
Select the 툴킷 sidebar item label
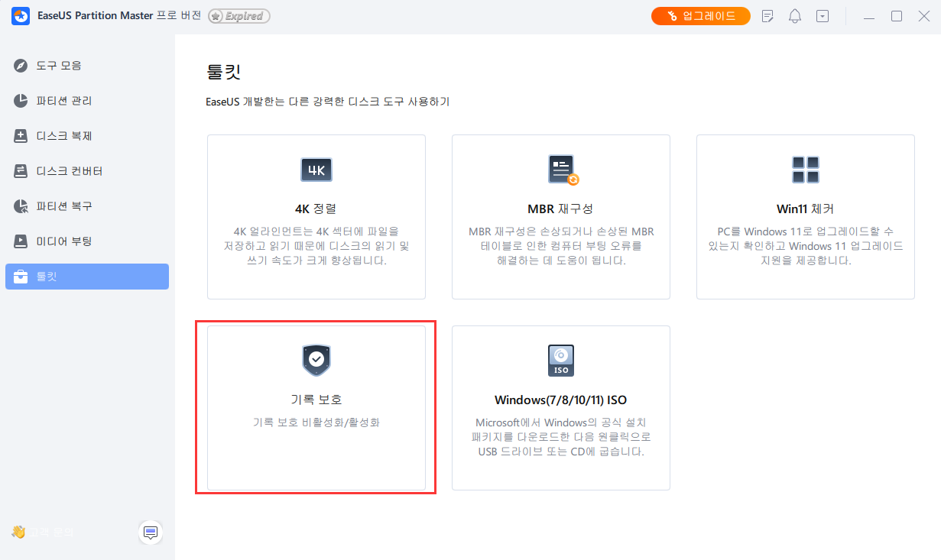point(47,277)
